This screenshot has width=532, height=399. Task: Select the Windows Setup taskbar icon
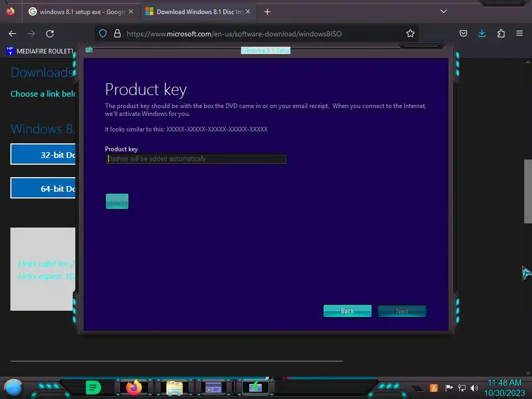(256, 387)
